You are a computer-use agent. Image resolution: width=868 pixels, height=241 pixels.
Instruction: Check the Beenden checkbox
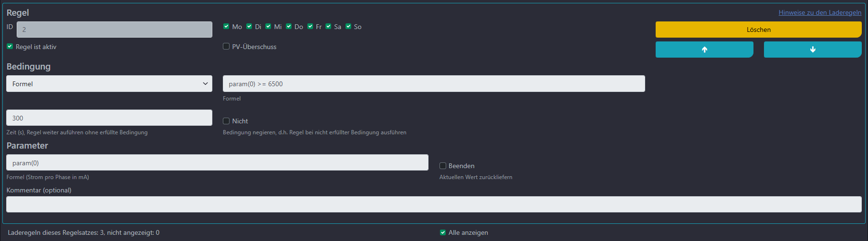[x=443, y=166]
